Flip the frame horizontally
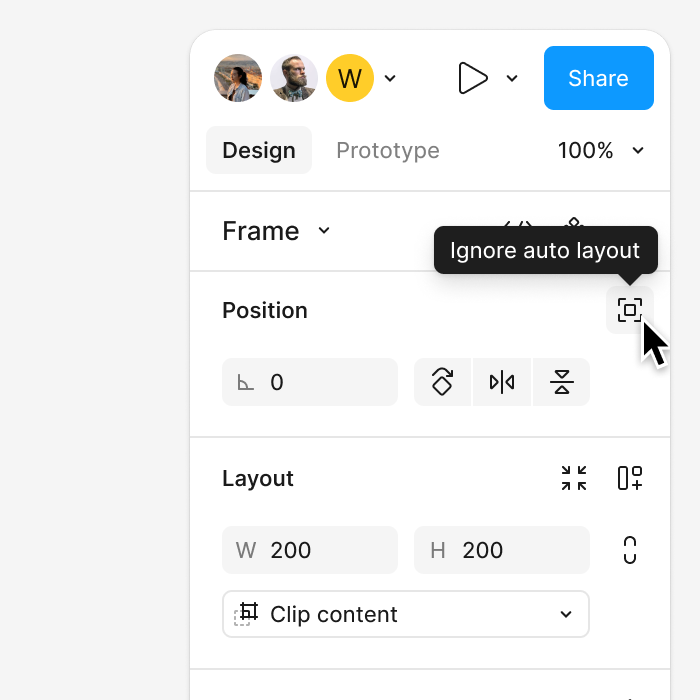 [x=502, y=382]
